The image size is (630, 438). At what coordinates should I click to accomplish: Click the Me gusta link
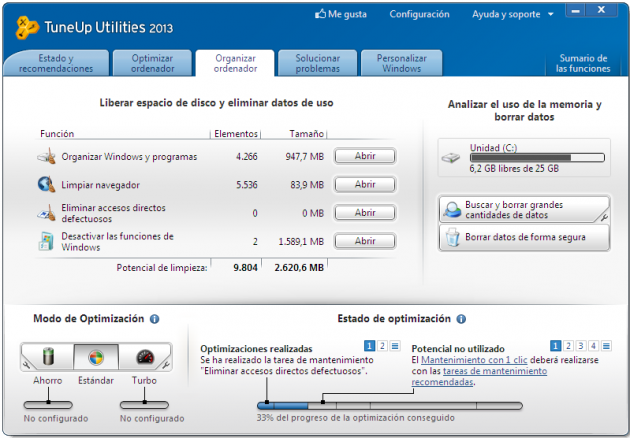pyautogui.click(x=347, y=14)
